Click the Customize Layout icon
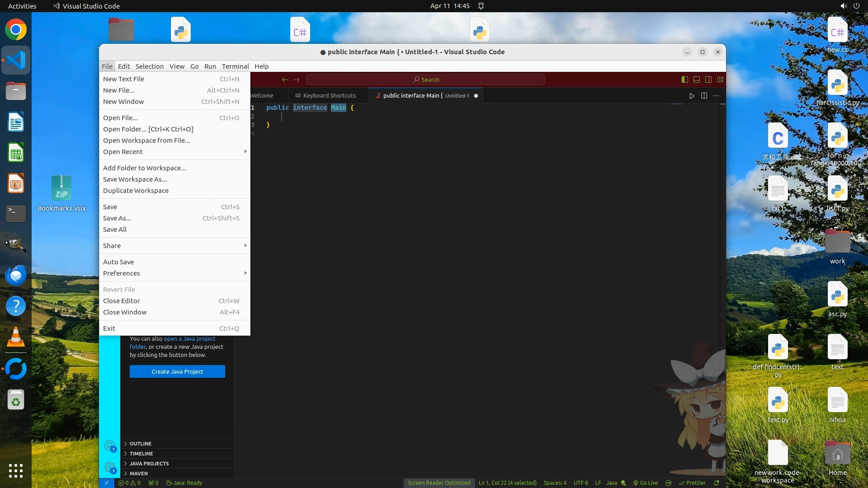Image resolution: width=868 pixels, height=488 pixels. (720, 80)
